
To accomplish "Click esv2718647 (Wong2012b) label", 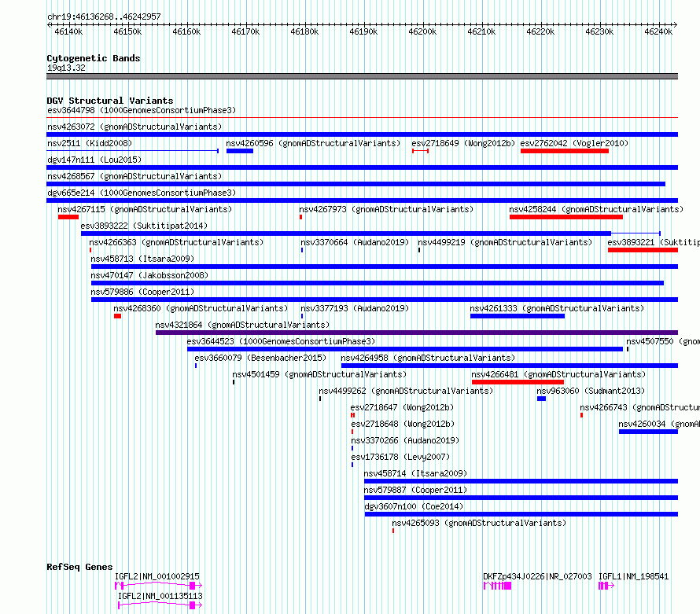I will pos(402,407).
